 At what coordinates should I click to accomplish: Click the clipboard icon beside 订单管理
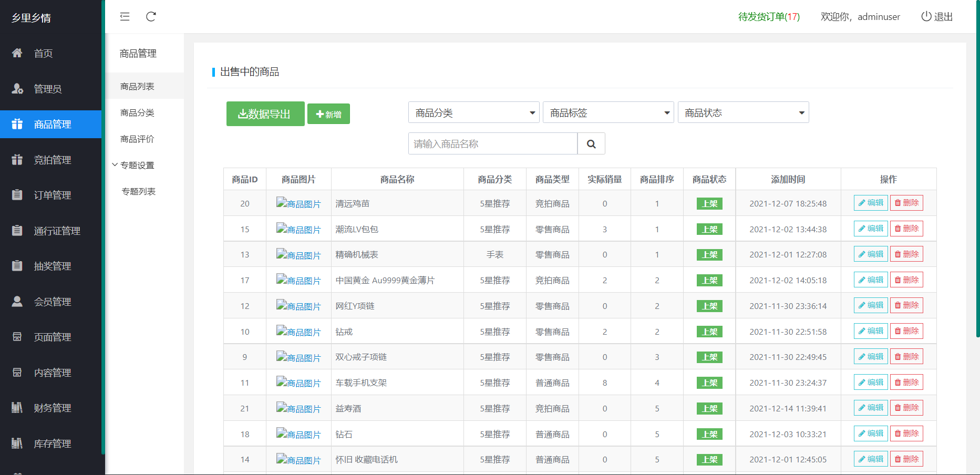click(17, 195)
